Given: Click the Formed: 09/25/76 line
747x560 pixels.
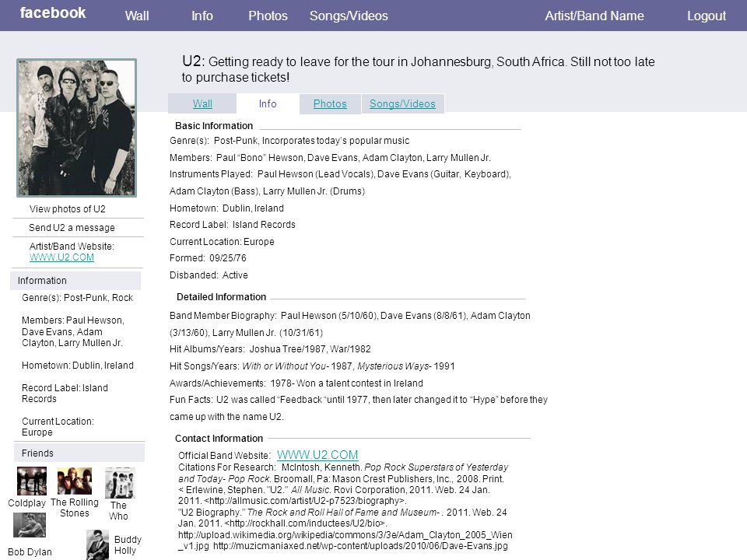Looking at the screenshot, I should coord(209,257).
